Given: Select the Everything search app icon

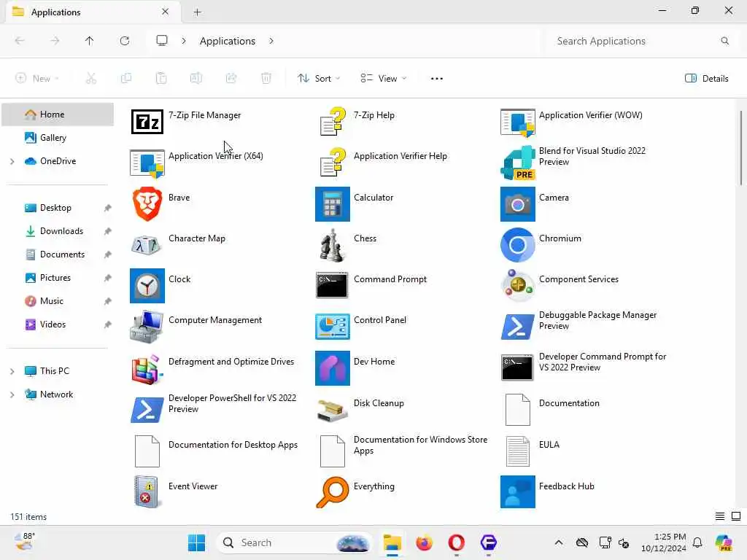Looking at the screenshot, I should click(333, 492).
